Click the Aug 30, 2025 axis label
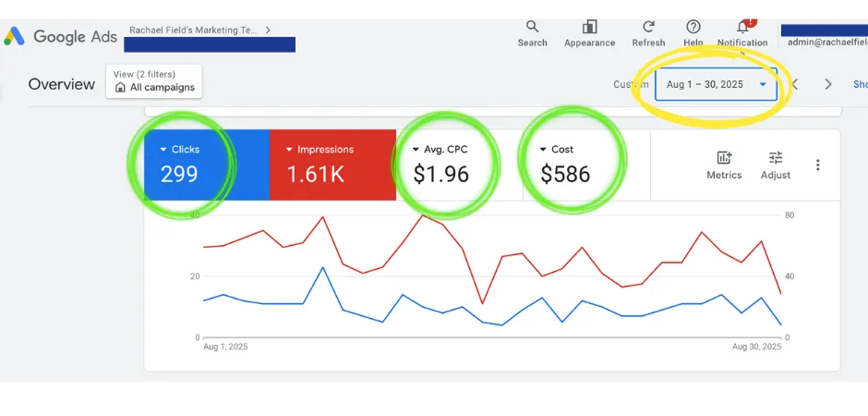 pos(756,348)
